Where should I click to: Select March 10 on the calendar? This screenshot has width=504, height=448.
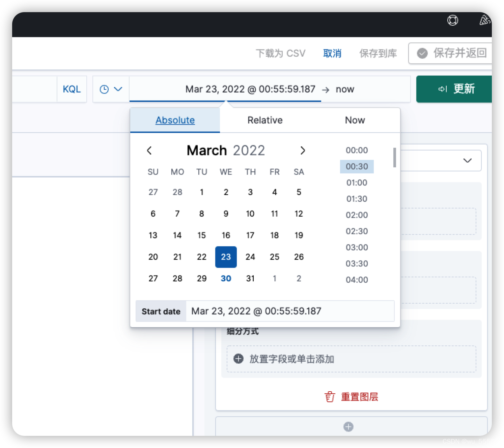[x=250, y=214]
